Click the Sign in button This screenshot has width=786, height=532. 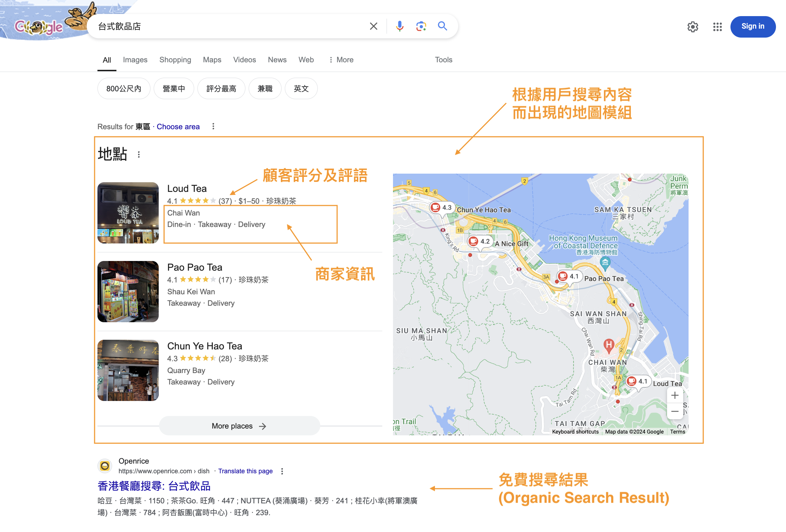point(753,26)
